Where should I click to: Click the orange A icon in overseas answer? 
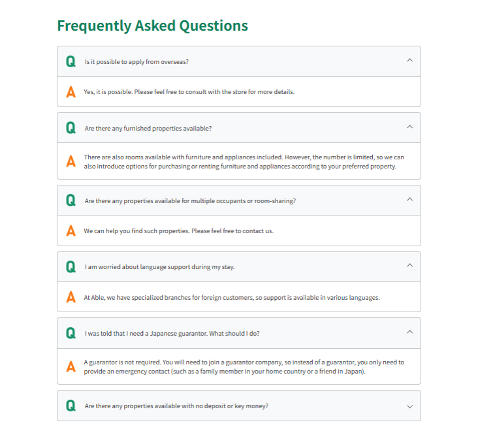pos(71,92)
